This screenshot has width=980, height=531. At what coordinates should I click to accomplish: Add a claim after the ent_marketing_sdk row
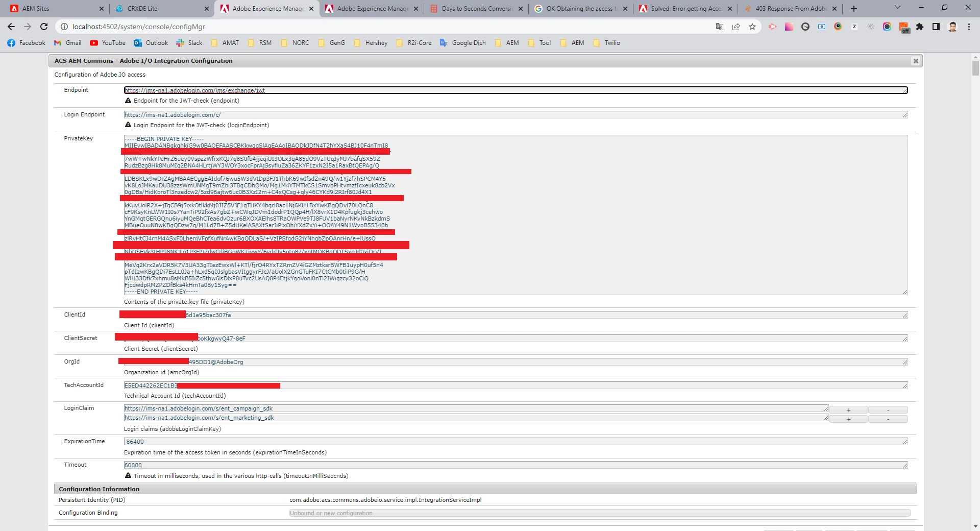[849, 419]
